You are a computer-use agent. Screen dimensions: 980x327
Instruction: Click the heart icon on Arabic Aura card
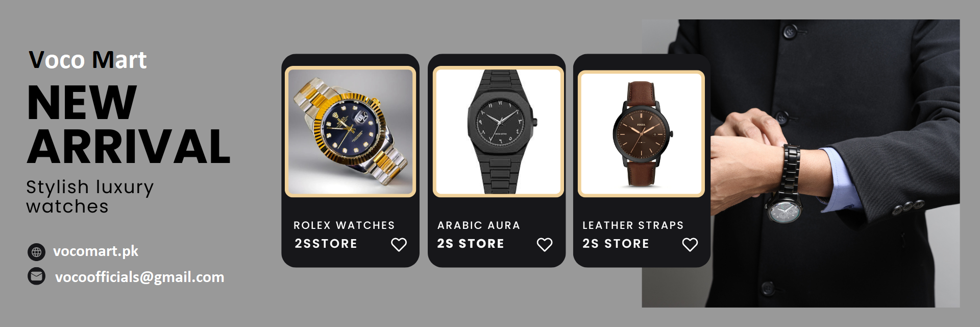[x=545, y=245]
